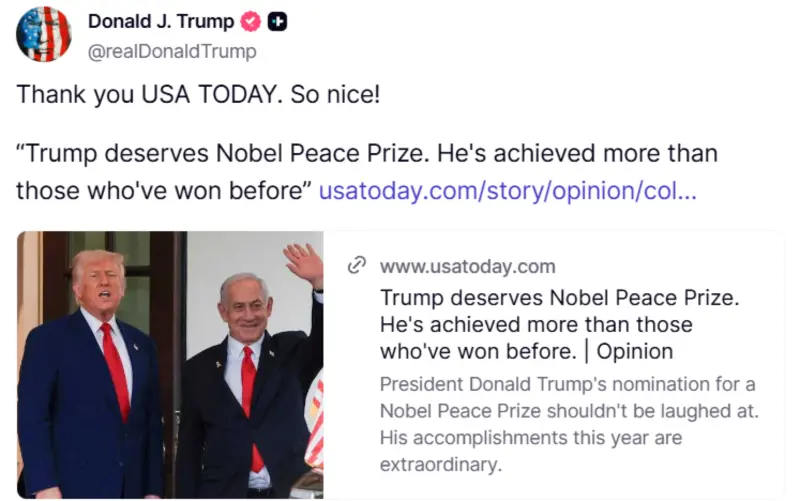
Task: Follow the usatoday.com/story/opinion/col... link
Action: [508, 191]
